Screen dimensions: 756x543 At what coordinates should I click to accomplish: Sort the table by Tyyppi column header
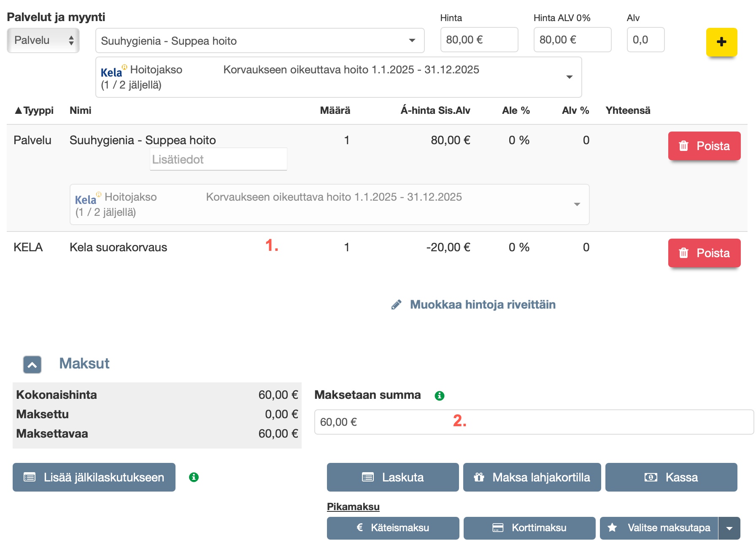(x=35, y=110)
